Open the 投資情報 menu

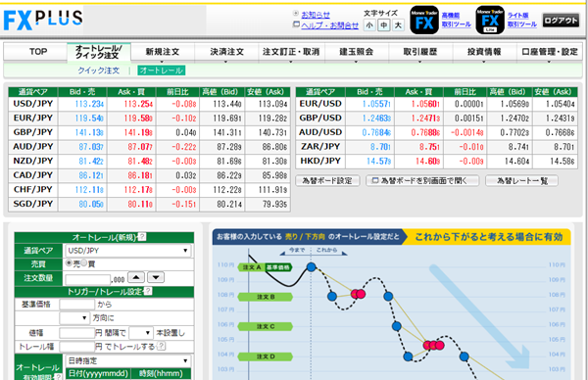point(484,52)
